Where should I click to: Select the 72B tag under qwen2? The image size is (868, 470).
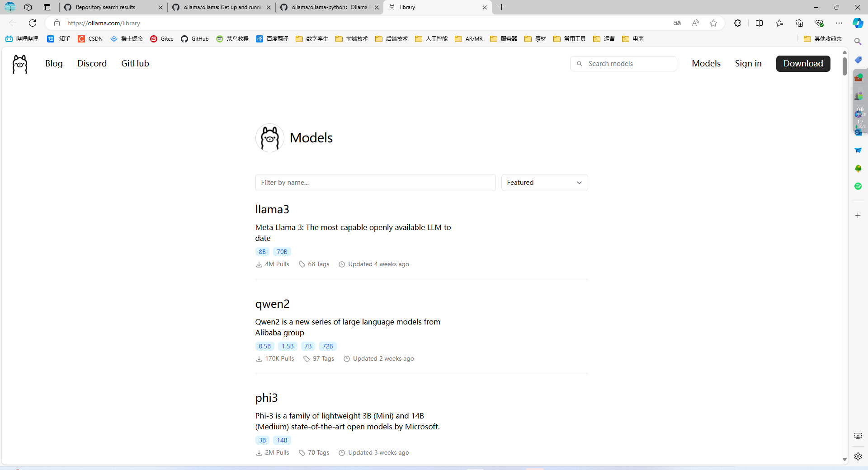328,346
